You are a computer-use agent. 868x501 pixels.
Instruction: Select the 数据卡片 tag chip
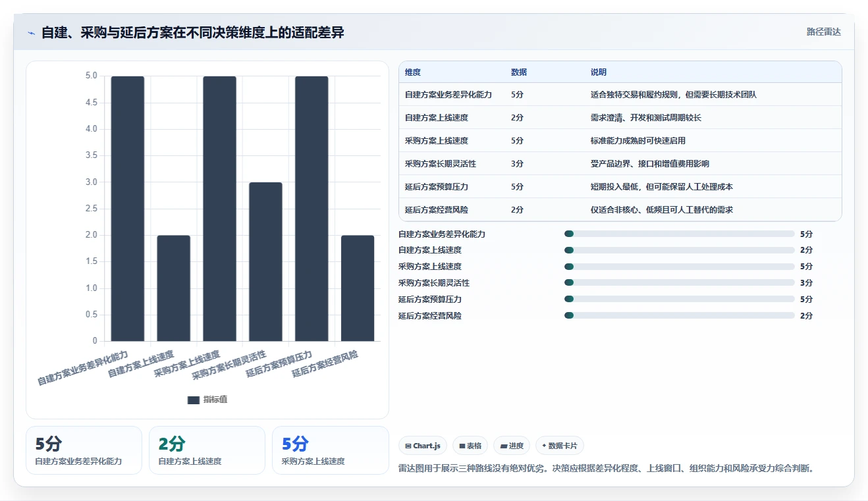coord(560,446)
